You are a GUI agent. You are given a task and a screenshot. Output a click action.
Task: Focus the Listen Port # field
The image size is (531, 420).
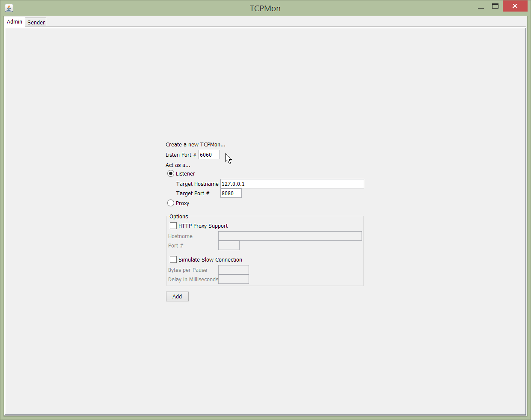pyautogui.click(x=209, y=155)
